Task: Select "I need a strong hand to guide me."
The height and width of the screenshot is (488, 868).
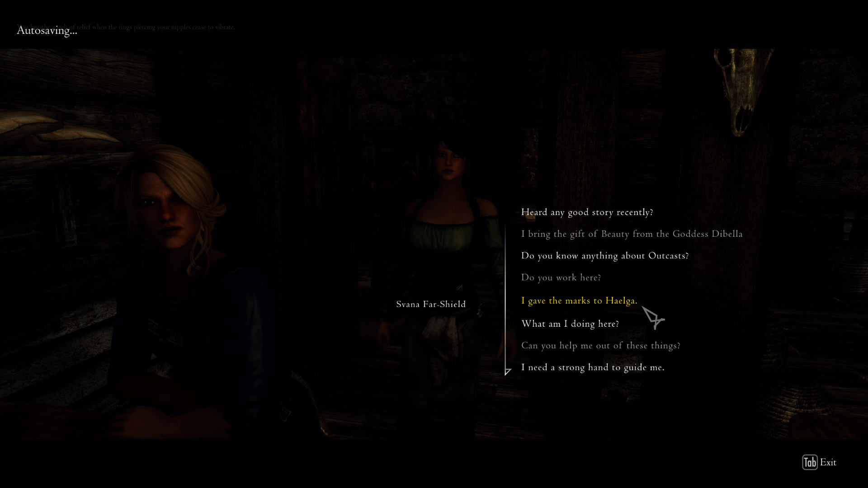Action: point(593,367)
